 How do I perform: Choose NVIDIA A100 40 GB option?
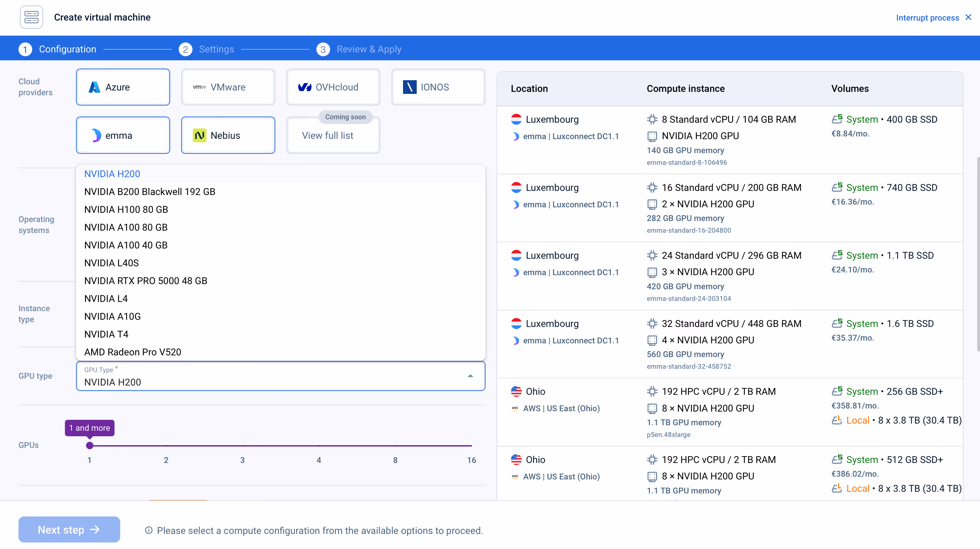(280, 245)
